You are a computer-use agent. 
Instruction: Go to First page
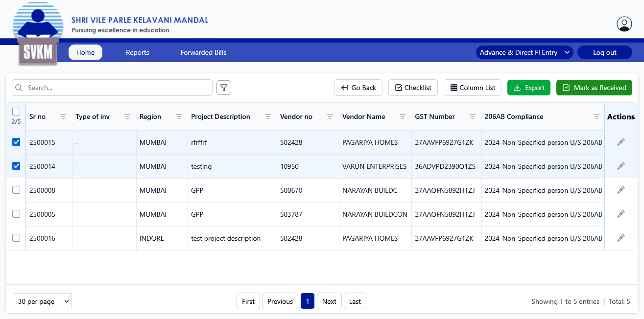248,301
